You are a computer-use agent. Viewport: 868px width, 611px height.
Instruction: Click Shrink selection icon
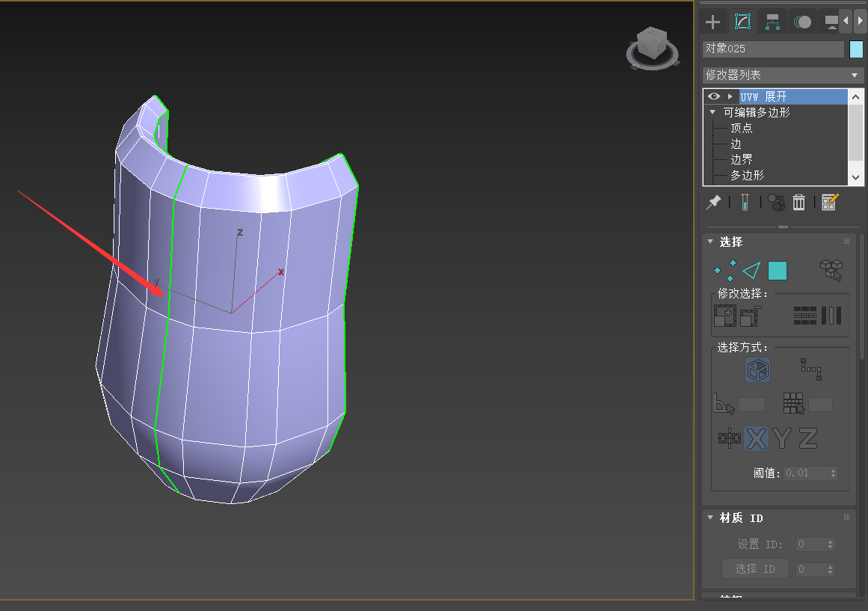pos(751,316)
